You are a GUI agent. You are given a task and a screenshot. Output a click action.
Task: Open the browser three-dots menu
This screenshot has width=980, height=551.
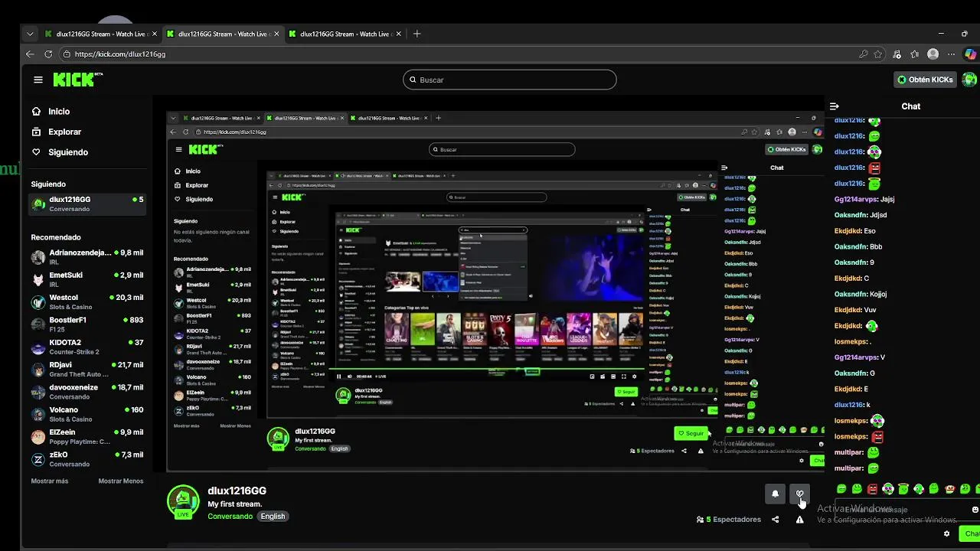(951, 54)
